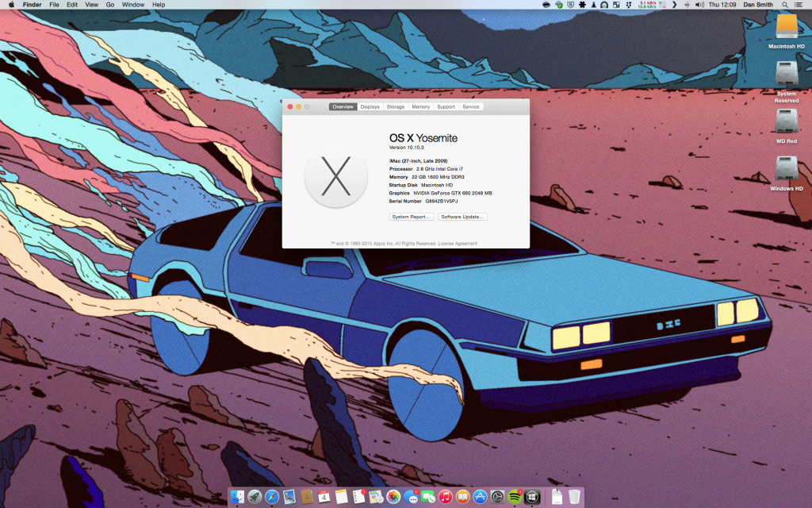Switch to the Storage tab
812x508 pixels.
[396, 107]
